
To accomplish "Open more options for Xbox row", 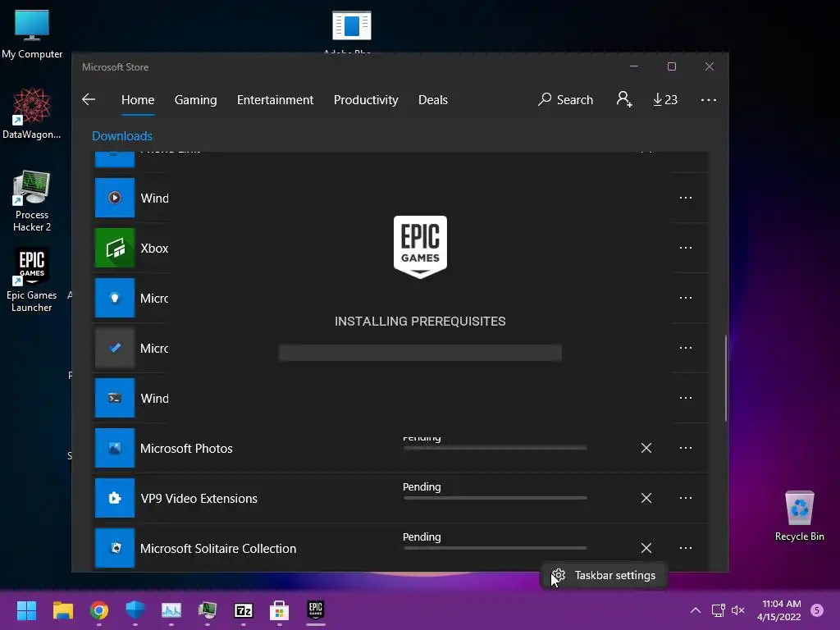I will (x=686, y=248).
